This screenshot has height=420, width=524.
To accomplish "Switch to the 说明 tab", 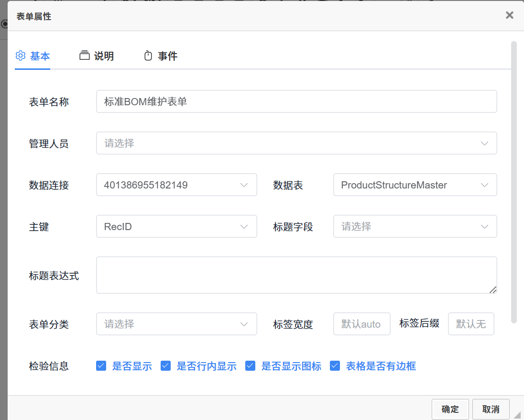I will (103, 56).
